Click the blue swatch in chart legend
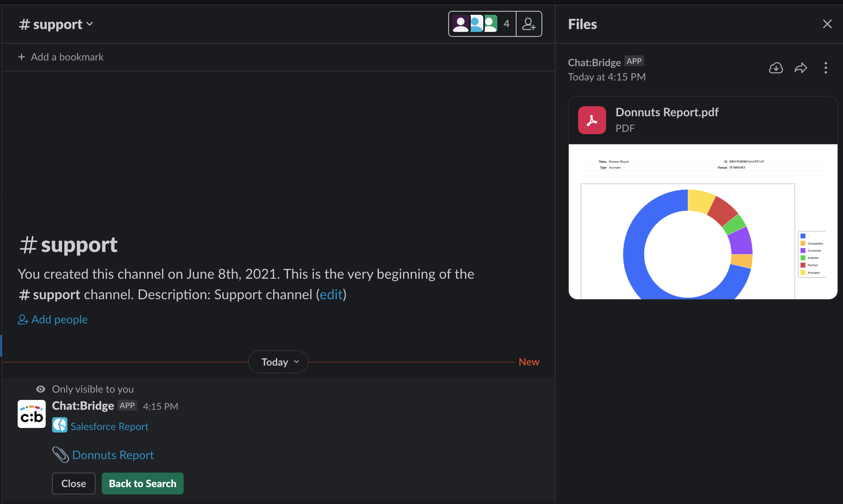The width and height of the screenshot is (843, 504). 803,236
